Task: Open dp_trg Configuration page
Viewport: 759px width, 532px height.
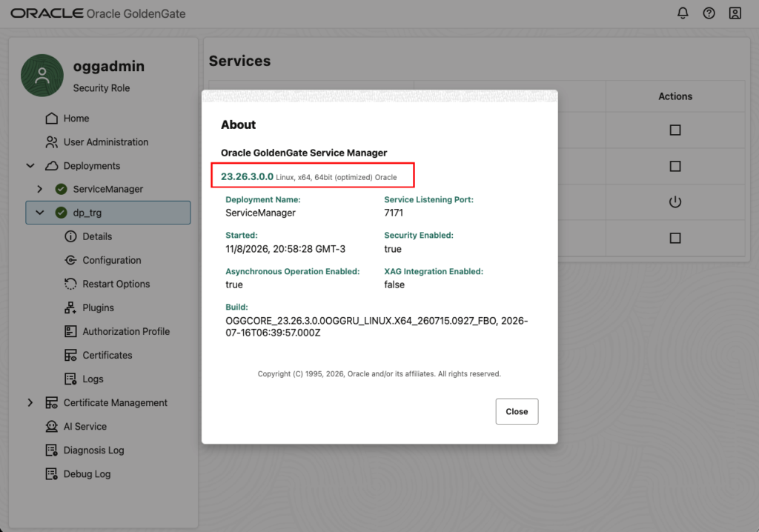Action: [112, 260]
